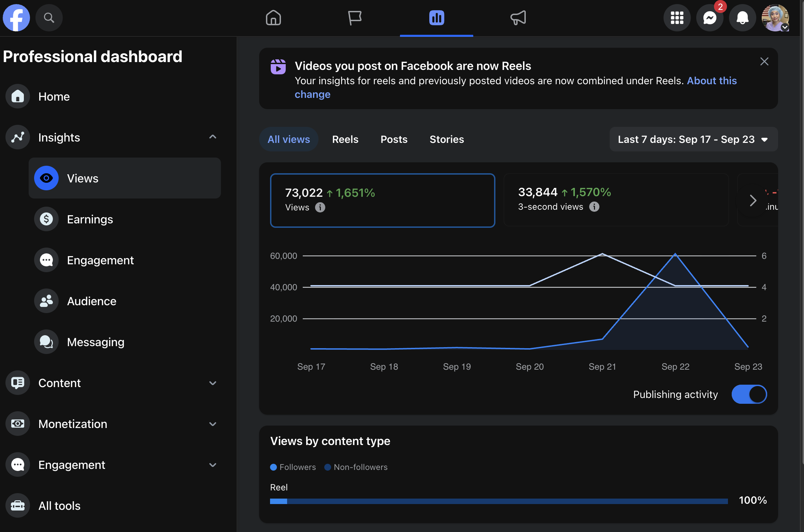Open Messaging in the sidebar
804x532 pixels.
125,342
